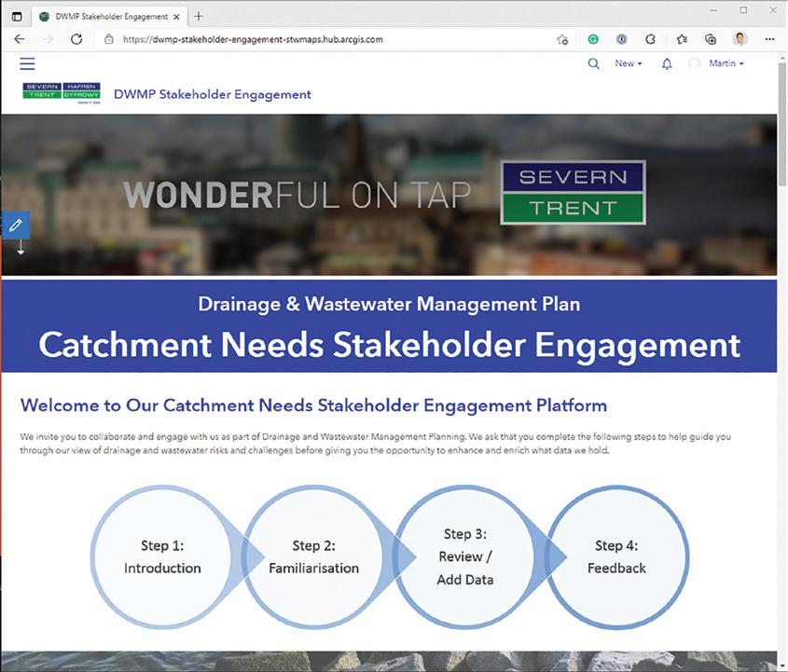This screenshot has width=788, height=672.
Task: Close the DWMP Stakeholder Engagement tab
Action: (176, 17)
